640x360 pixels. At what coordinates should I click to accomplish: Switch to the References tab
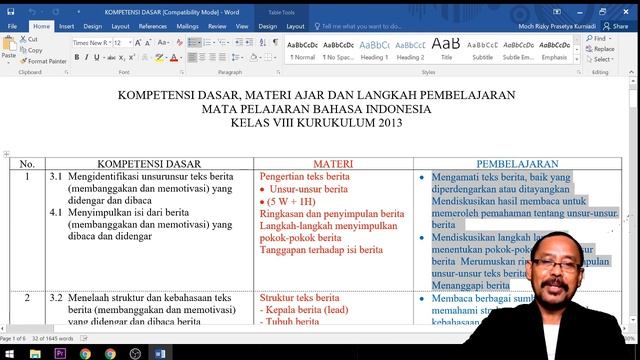tap(153, 26)
